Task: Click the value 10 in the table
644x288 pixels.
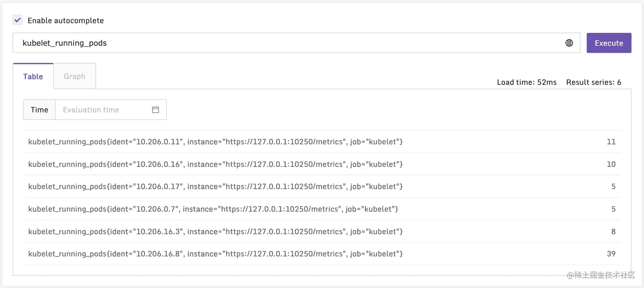Action: (x=611, y=164)
